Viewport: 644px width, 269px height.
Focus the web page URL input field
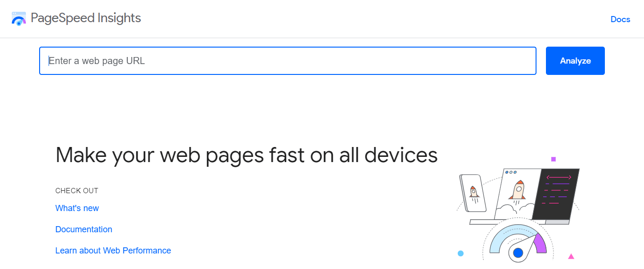tap(288, 61)
